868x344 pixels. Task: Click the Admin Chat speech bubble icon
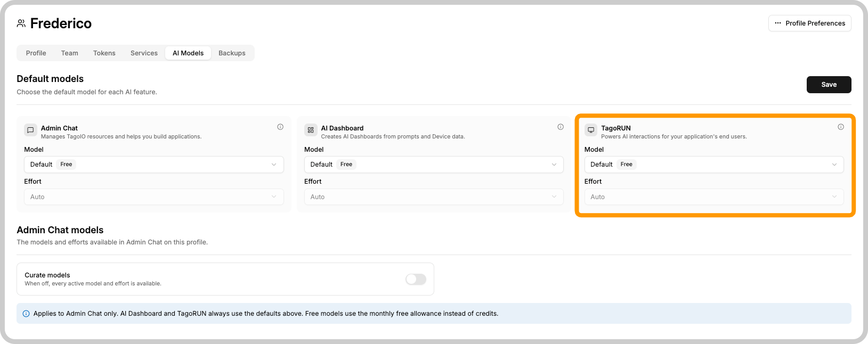click(x=30, y=130)
